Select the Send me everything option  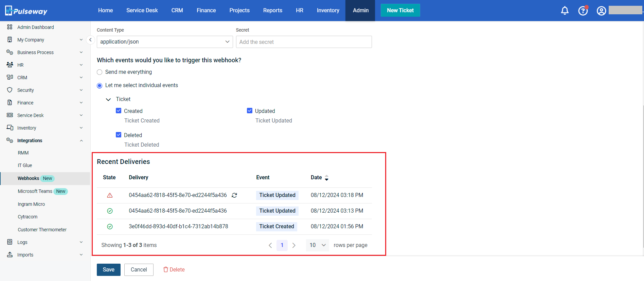click(x=100, y=72)
